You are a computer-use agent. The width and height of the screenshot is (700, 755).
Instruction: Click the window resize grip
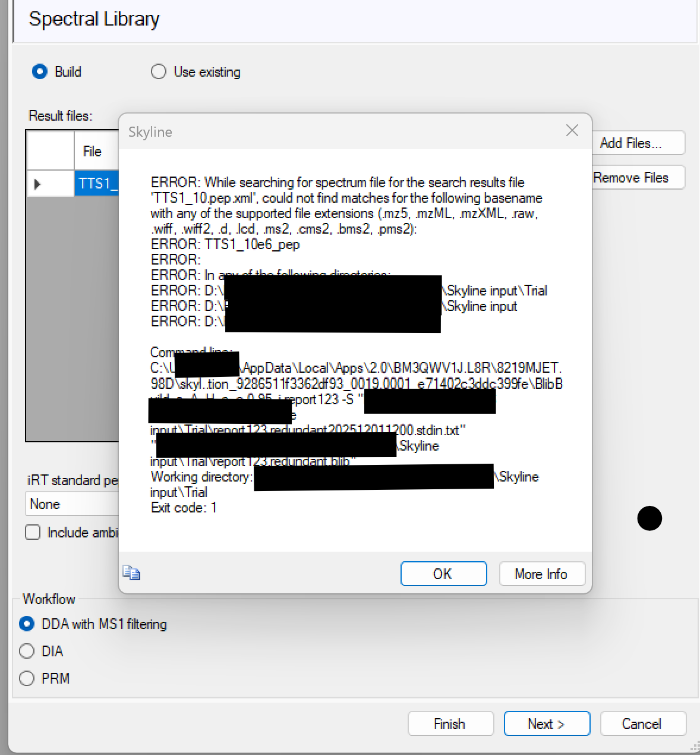point(693,748)
